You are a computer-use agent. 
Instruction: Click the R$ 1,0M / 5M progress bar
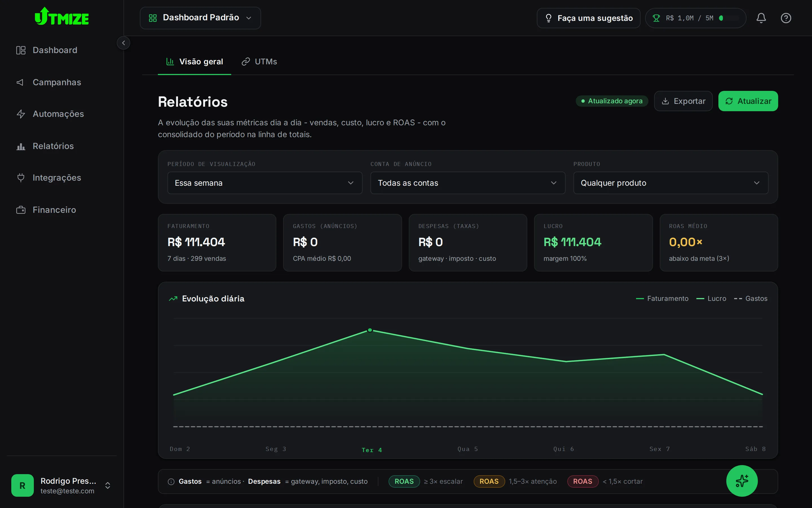click(729, 18)
